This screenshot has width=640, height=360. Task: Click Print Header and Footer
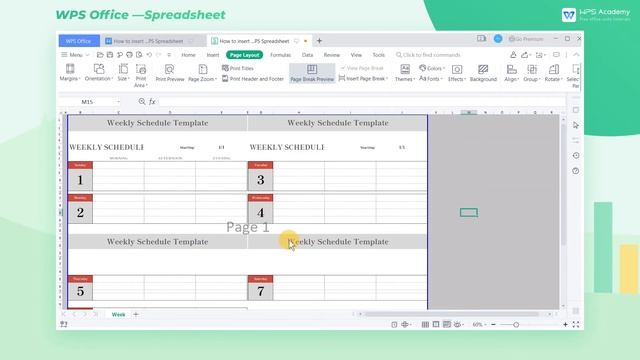pyautogui.click(x=253, y=79)
